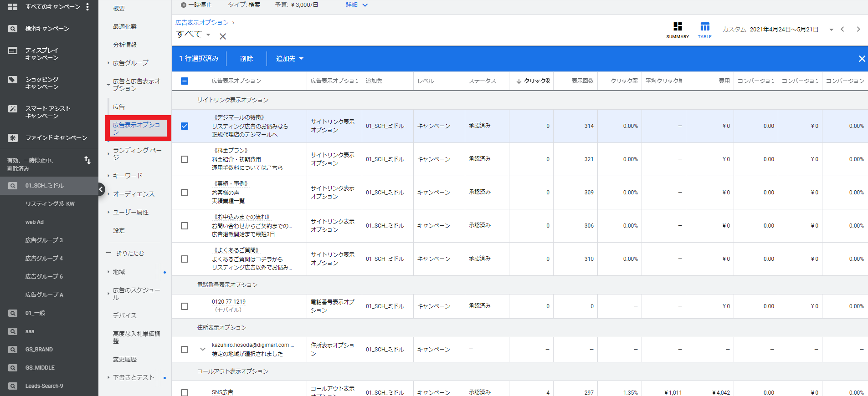The image size is (868, 396).
Task: Open the 設定 menu page
Action: pos(119,231)
